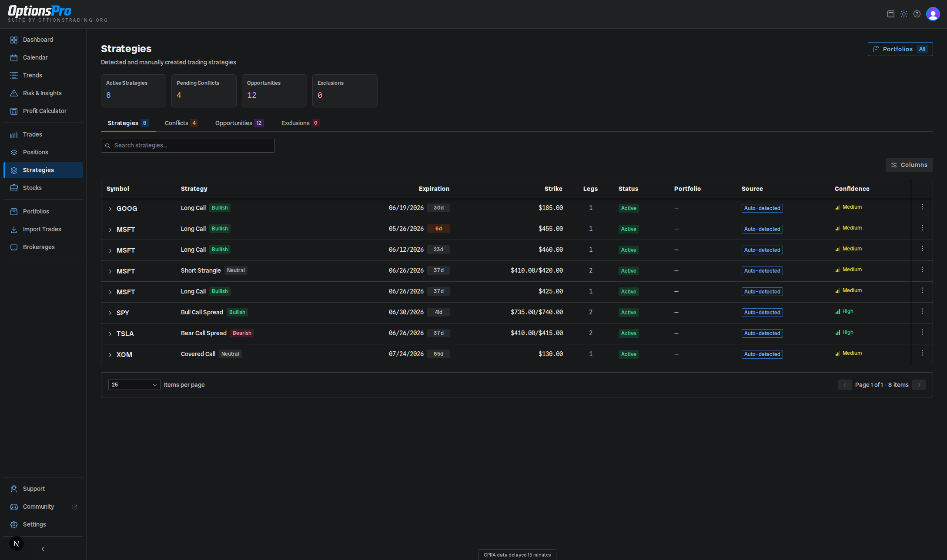This screenshot has height=560, width=947.
Task: Expand the MSFT $460.00 Long Call row
Action: (110, 251)
